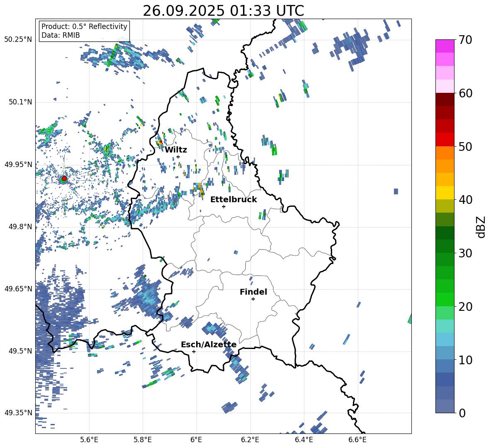Click the 50.25°N latitude tick label

tap(18, 40)
